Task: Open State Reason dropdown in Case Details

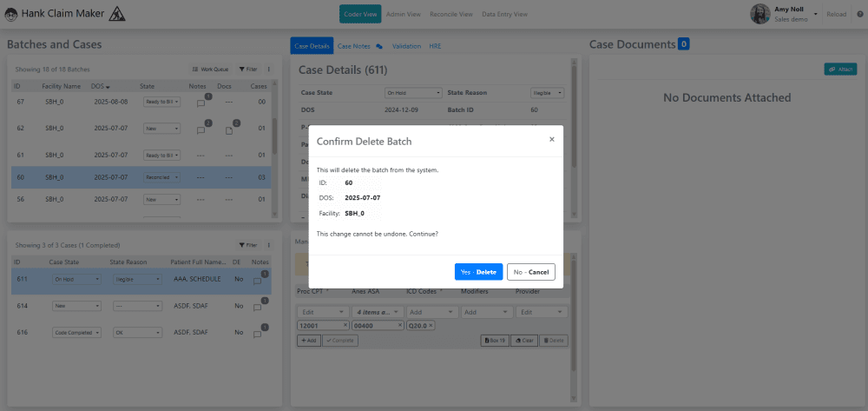Action: 548,93
